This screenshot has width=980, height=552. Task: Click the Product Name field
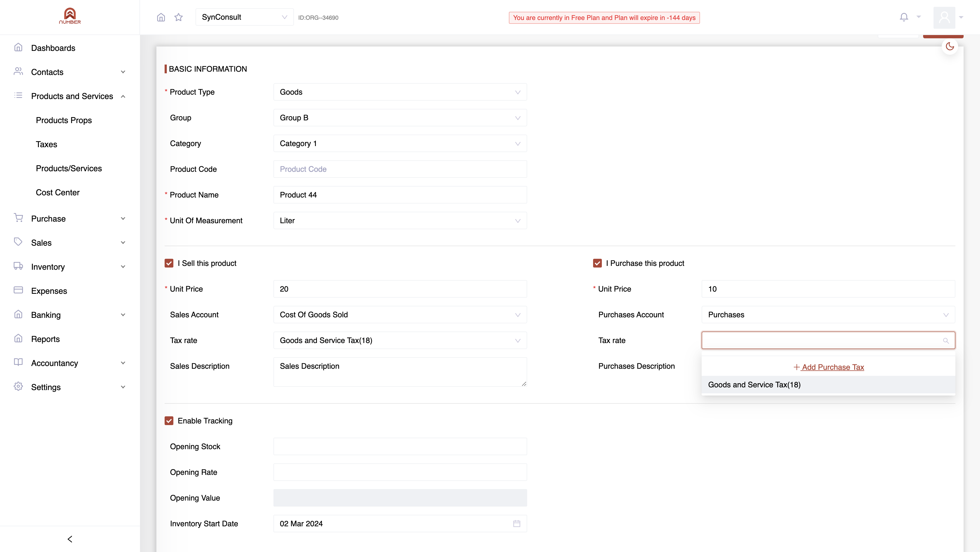pyautogui.click(x=400, y=195)
